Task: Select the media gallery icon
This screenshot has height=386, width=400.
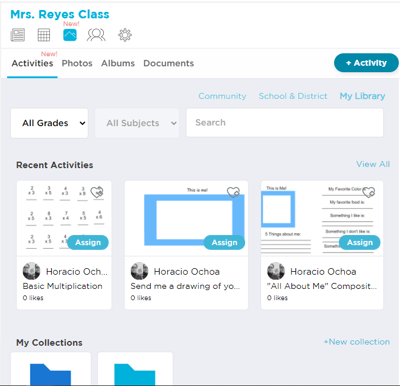Action: (x=70, y=35)
